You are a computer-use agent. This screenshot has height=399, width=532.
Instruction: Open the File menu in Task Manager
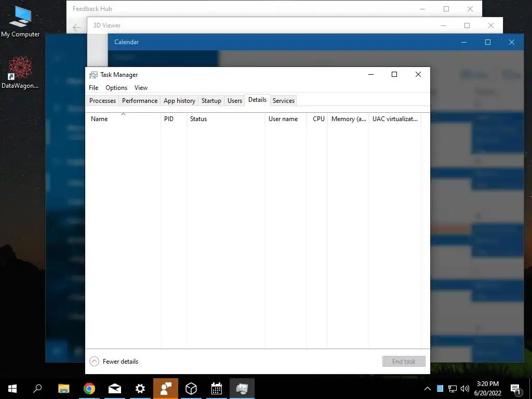[x=94, y=87]
